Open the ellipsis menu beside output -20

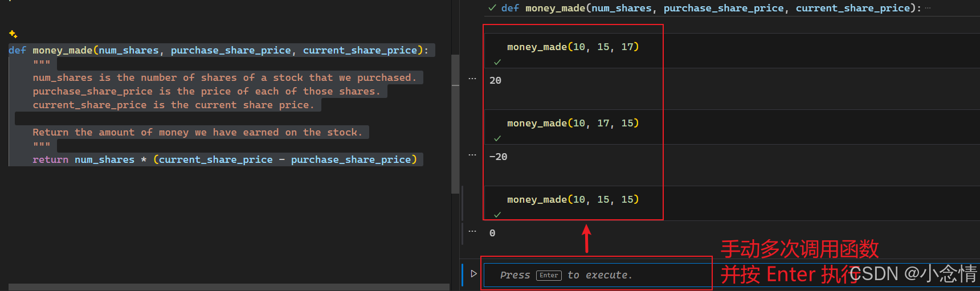click(472, 155)
